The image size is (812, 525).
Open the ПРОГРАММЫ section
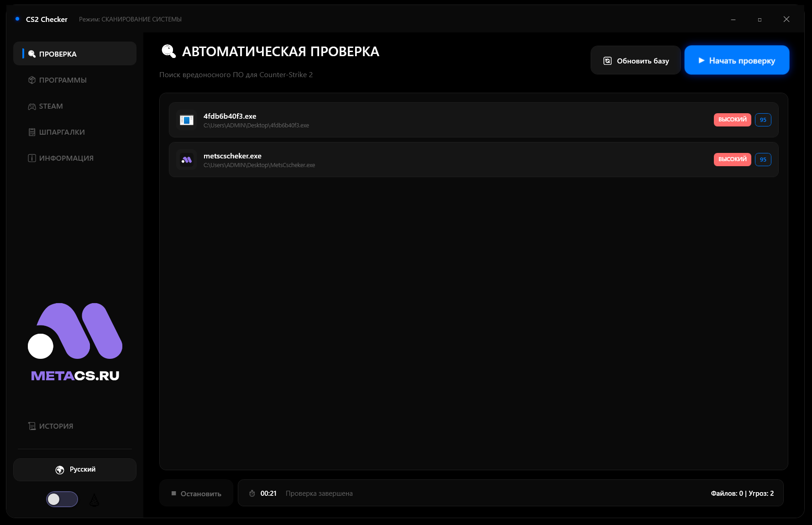pyautogui.click(x=63, y=80)
